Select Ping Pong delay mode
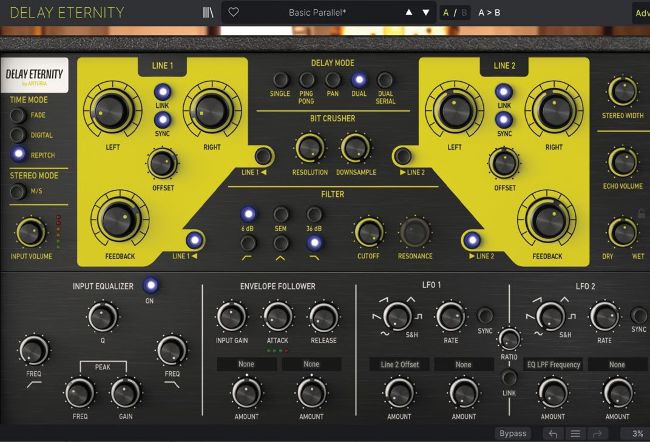The width and height of the screenshot is (650, 442). [307, 80]
